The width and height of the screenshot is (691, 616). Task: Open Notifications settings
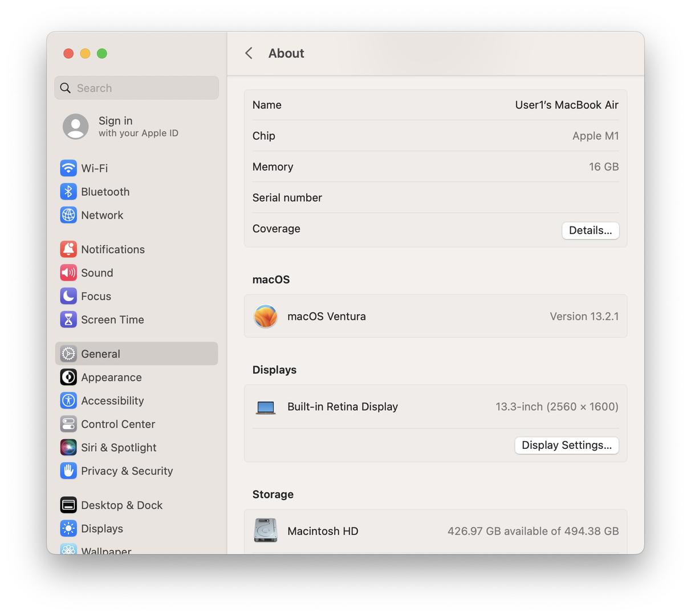click(x=136, y=249)
